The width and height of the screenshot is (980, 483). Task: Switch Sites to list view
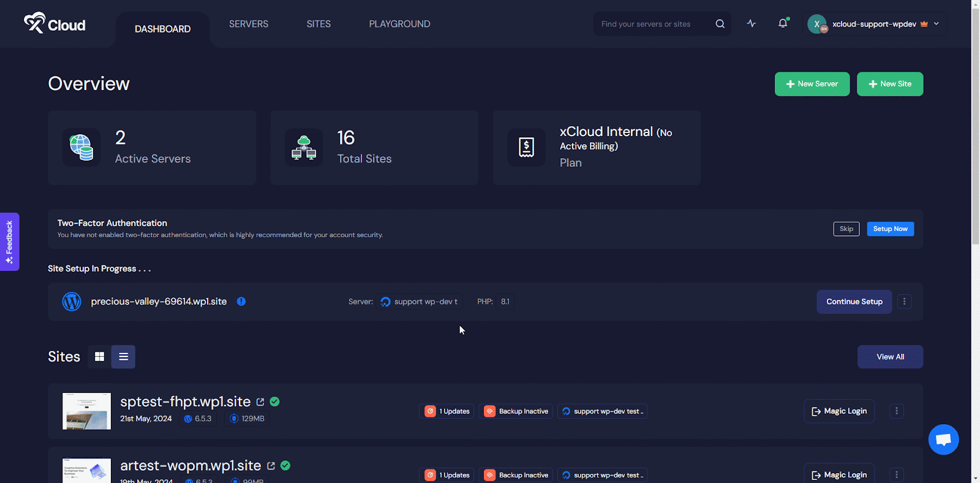[123, 357]
